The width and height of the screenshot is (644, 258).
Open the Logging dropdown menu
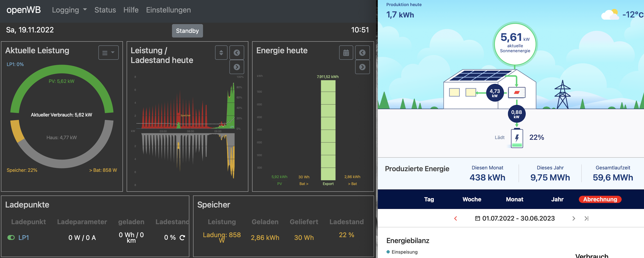[x=69, y=10]
